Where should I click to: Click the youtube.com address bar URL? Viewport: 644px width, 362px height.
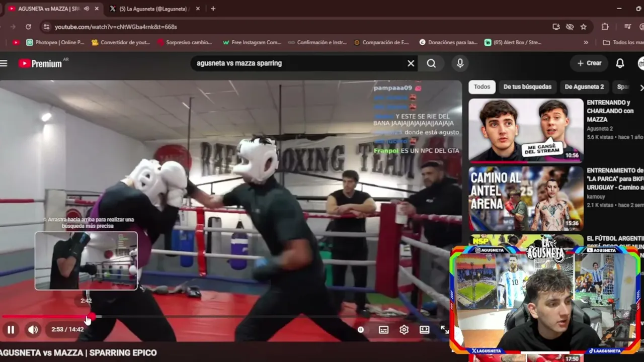116,27
